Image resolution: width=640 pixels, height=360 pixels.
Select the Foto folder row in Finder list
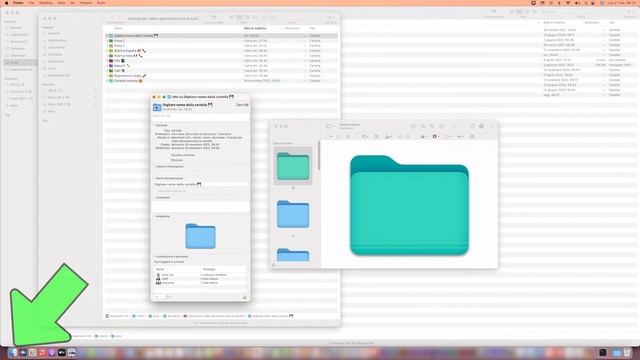(x=222, y=60)
